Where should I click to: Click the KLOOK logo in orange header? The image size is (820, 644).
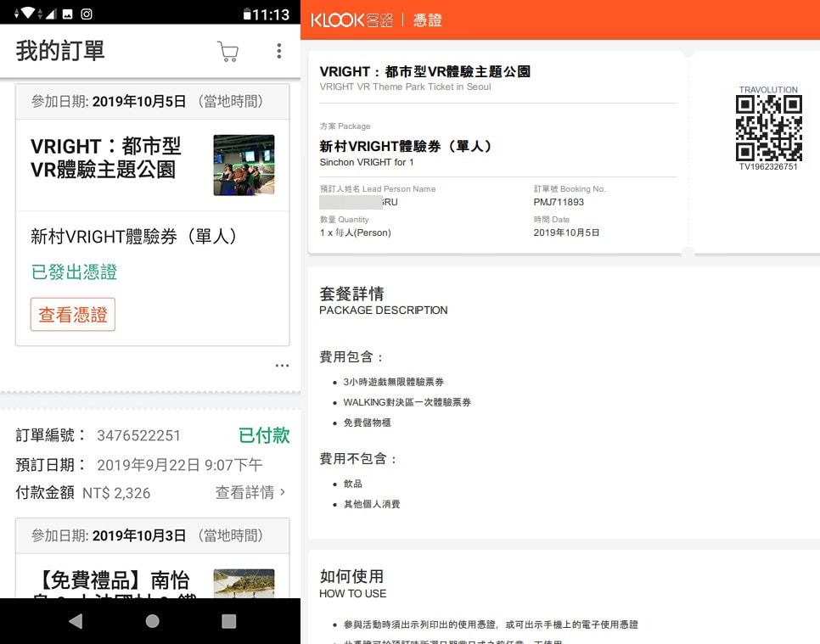351,20
